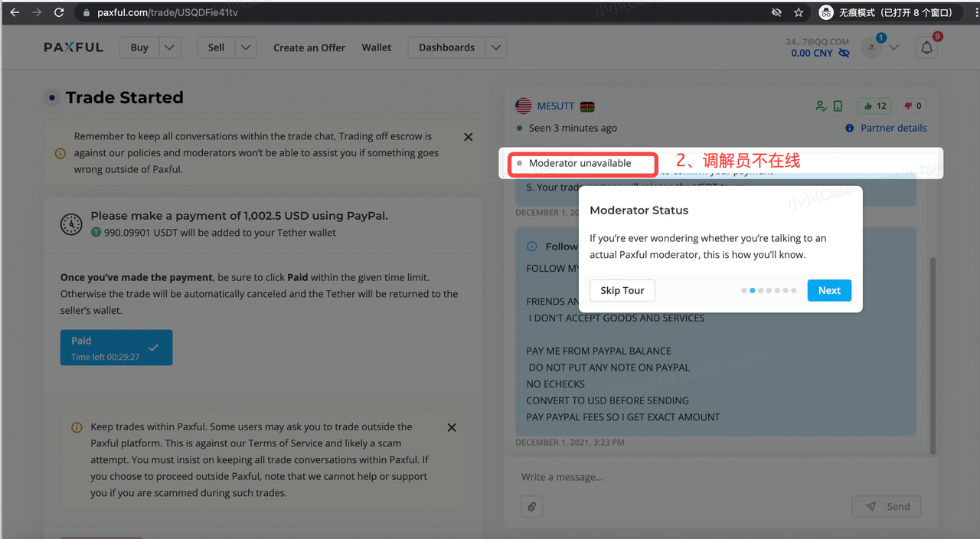
Task: Click the crossed-eye tracking icon in address bar
Action: tap(776, 13)
